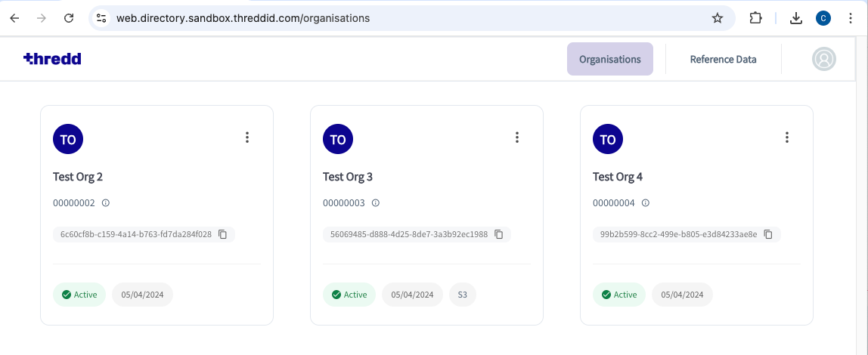Copy Test Org 2 UUID to clipboard
Viewport: 868px width, 355px height.
click(222, 234)
